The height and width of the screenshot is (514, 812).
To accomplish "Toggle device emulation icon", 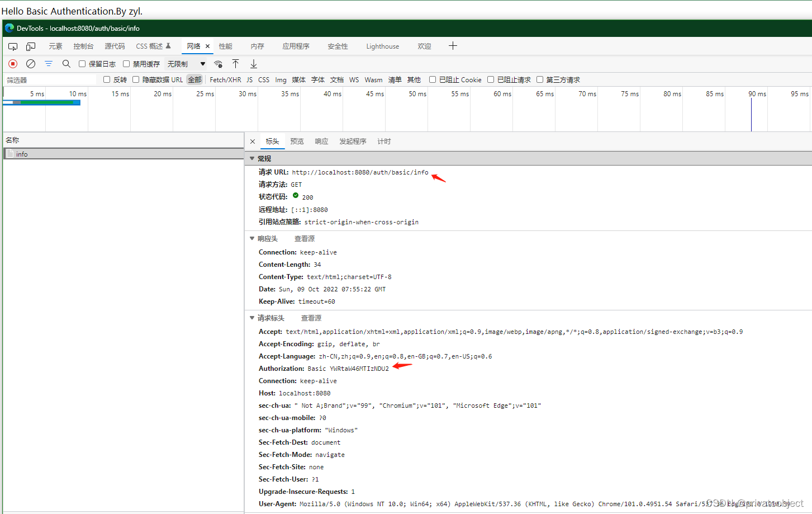I will pyautogui.click(x=31, y=46).
